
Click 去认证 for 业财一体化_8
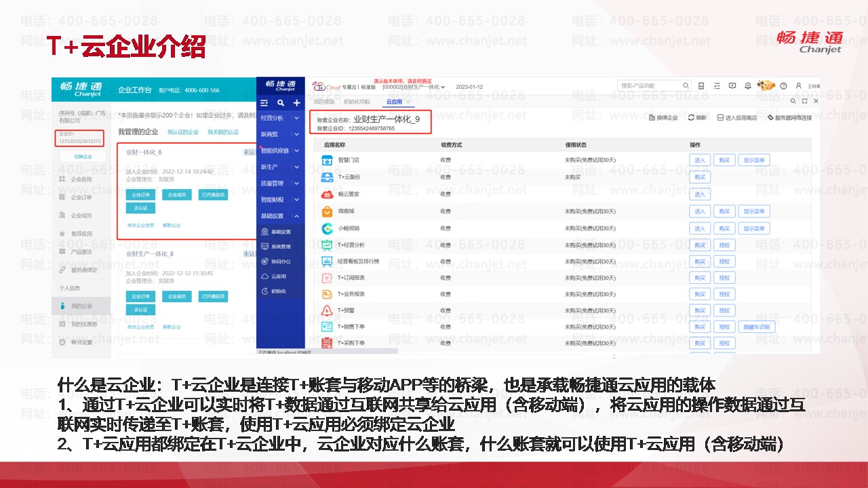point(140,208)
